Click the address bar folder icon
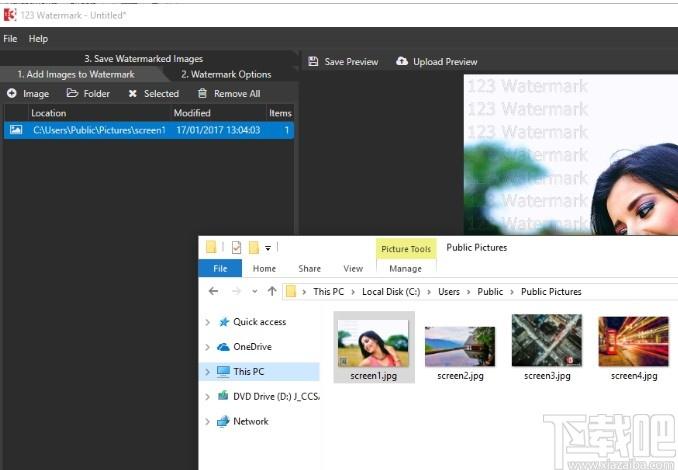The image size is (678, 470). 291,291
